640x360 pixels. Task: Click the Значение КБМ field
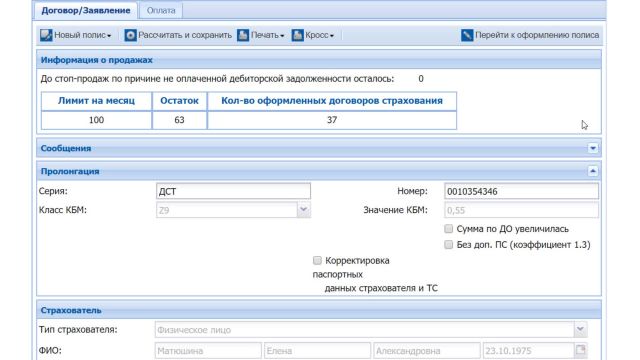tap(521, 210)
